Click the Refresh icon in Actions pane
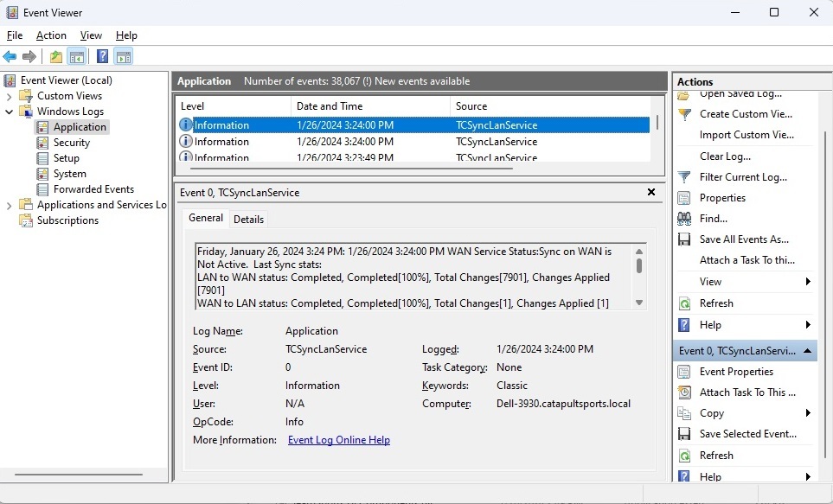The width and height of the screenshot is (833, 504). click(x=685, y=303)
